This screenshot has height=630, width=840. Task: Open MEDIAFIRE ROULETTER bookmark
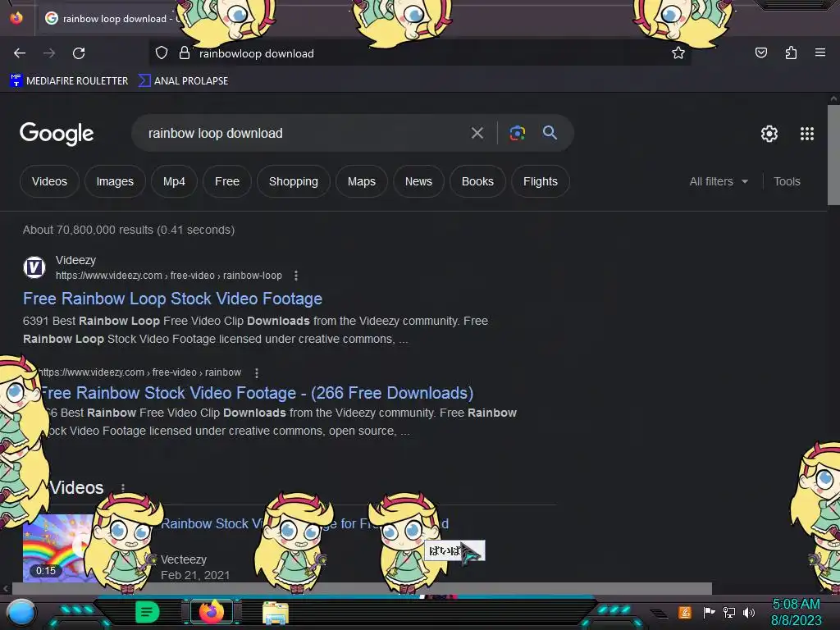69,81
